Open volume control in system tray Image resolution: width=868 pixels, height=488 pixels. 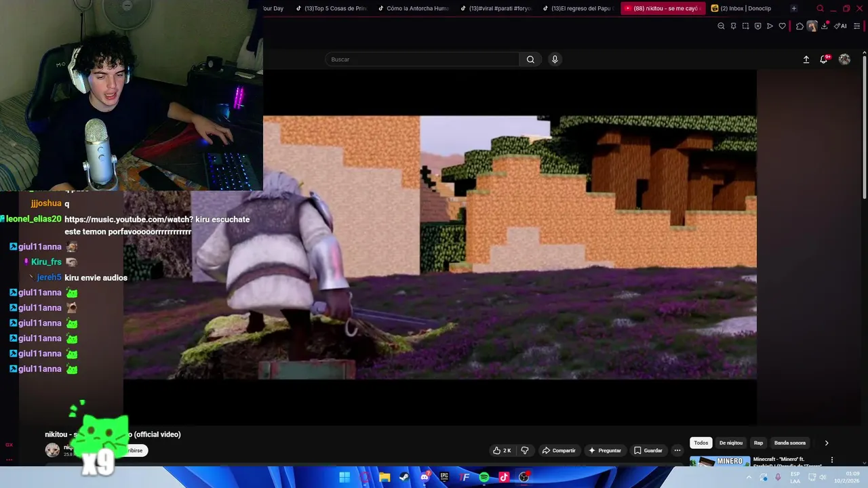pyautogui.click(x=823, y=477)
